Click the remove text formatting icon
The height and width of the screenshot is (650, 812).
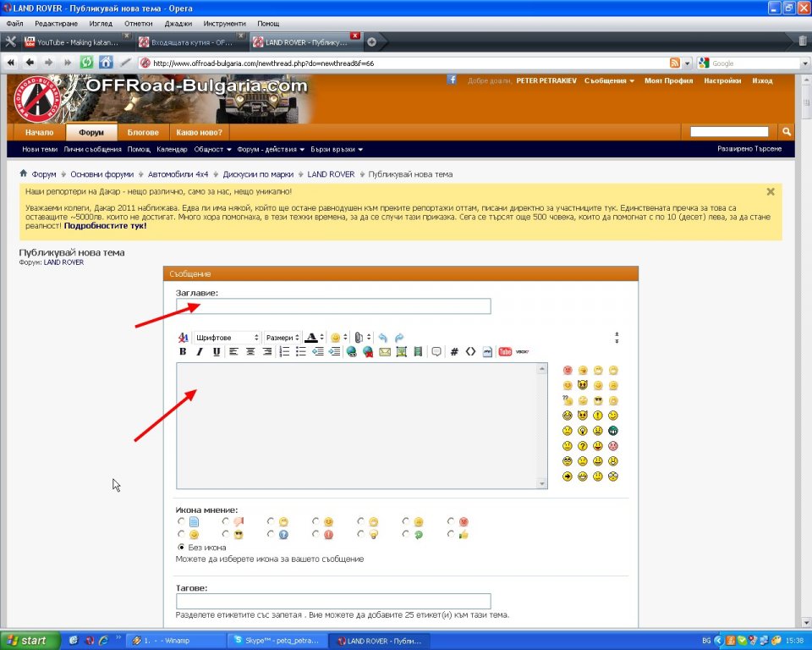183,338
